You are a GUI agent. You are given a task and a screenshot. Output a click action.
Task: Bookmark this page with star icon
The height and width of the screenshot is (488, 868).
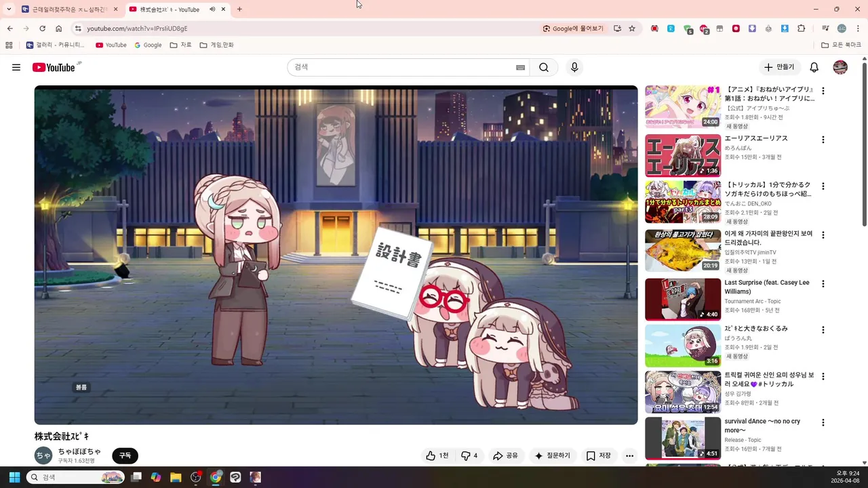[x=632, y=28]
